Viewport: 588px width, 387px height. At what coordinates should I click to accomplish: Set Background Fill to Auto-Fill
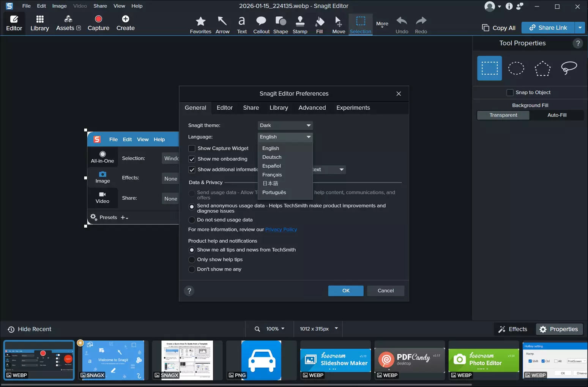(556, 115)
